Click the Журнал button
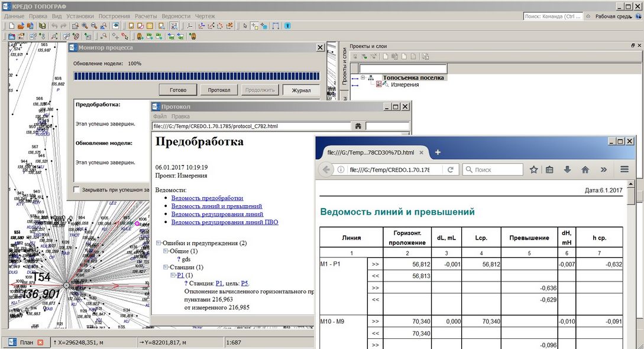This screenshot has height=349, width=644. 301,91
